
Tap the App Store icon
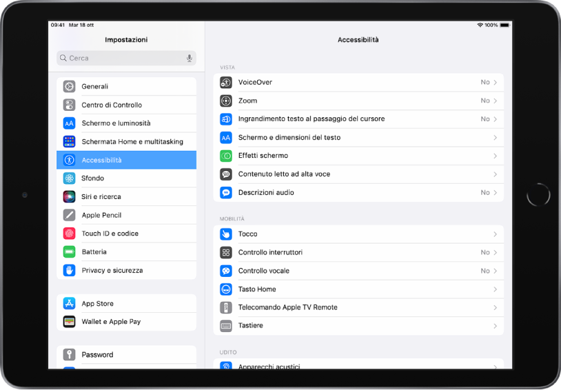[69, 303]
